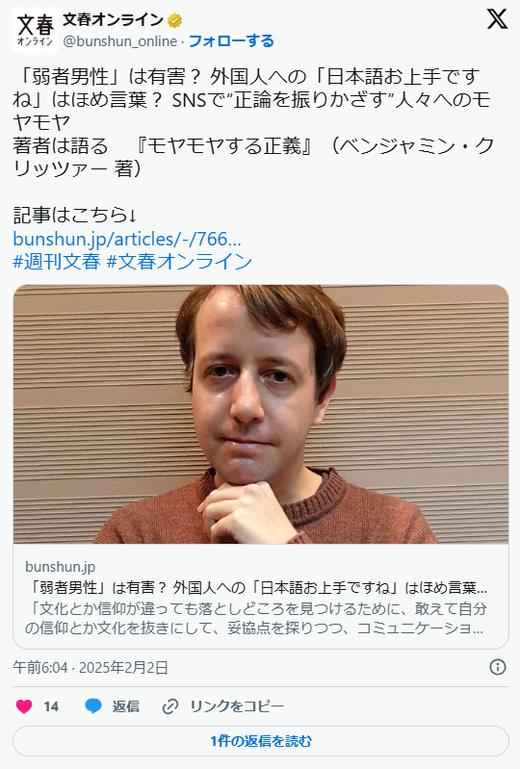Click the gold verified badge
This screenshot has width=520, height=769.
175,21
